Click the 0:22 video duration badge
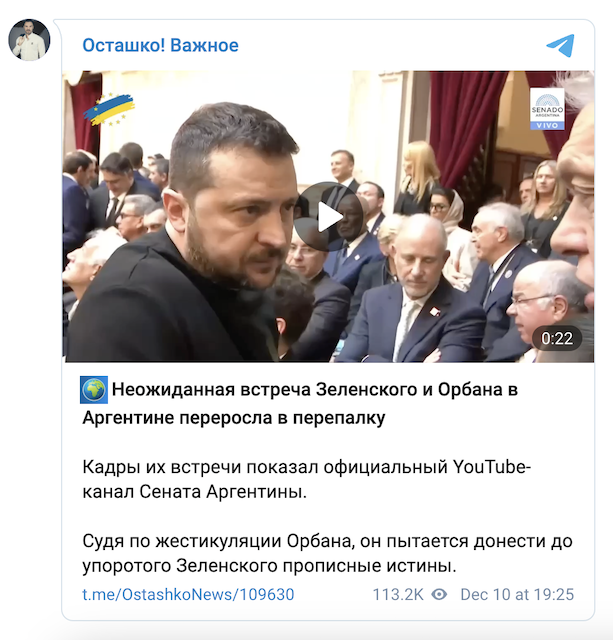Screen dimensions: 613x640 click(557, 338)
